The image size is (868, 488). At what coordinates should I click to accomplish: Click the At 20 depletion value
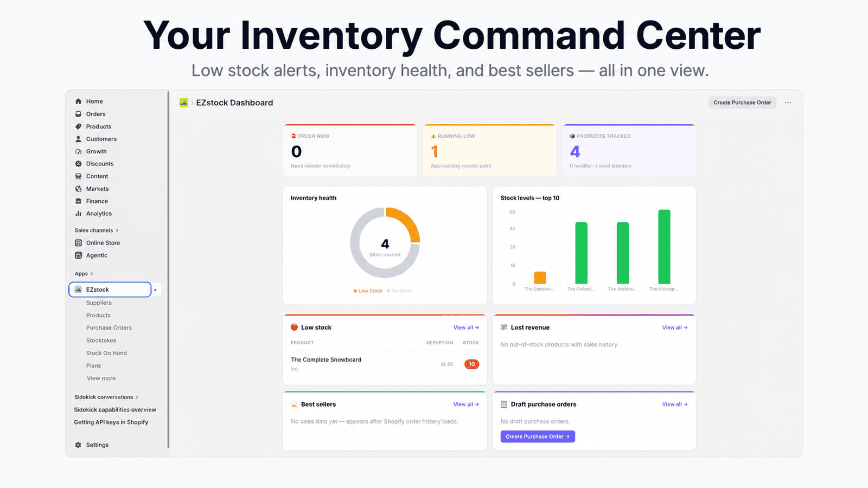click(x=446, y=364)
